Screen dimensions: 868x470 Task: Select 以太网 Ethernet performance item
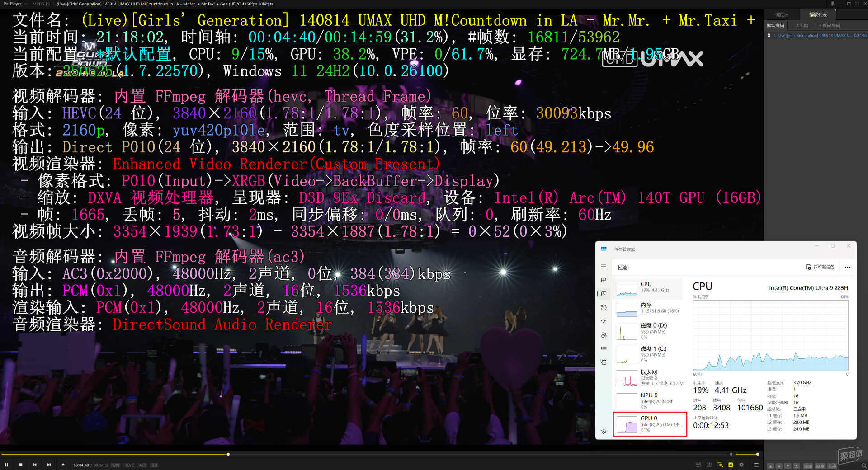649,378
